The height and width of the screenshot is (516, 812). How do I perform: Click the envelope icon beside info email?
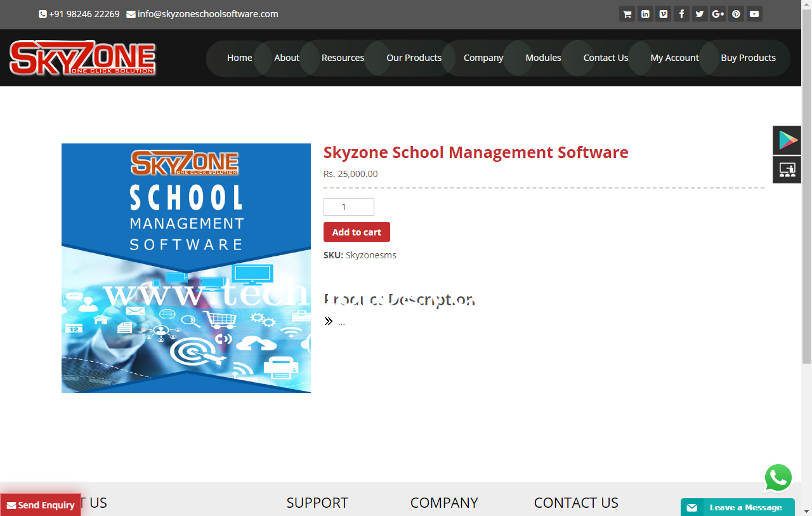(x=131, y=14)
